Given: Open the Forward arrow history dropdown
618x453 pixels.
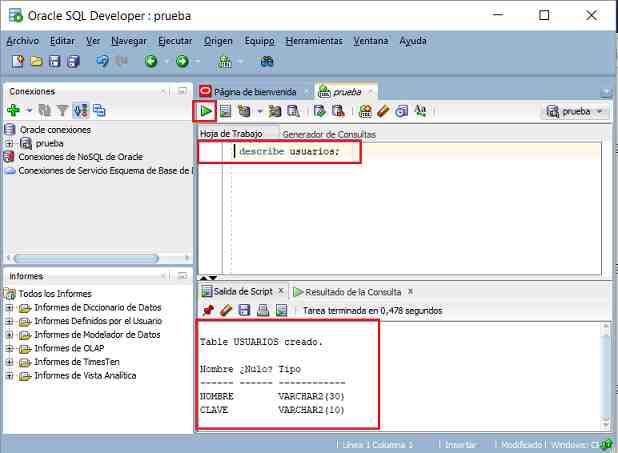Looking at the screenshot, I should [197, 62].
